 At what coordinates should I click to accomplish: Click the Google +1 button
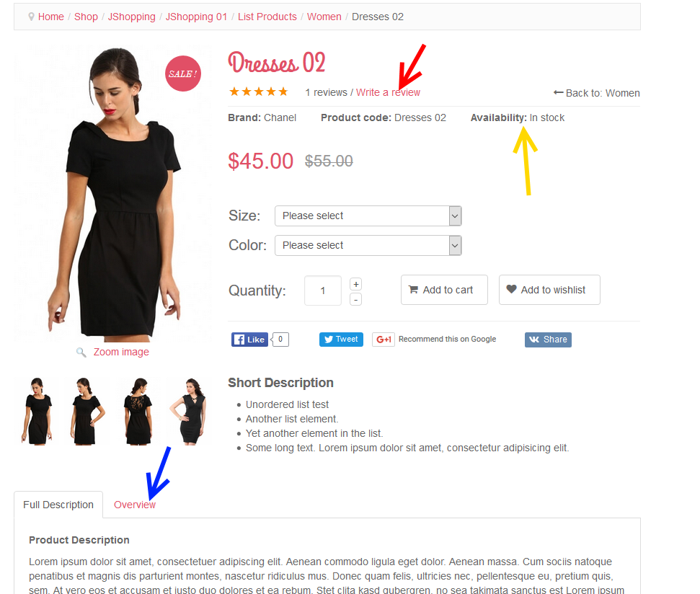pos(383,340)
